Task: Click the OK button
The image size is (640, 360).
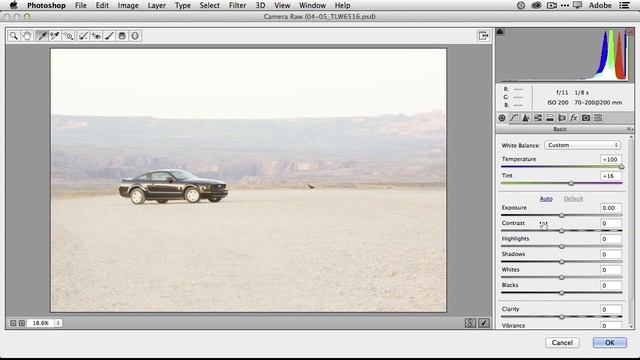Action: pyautogui.click(x=610, y=342)
